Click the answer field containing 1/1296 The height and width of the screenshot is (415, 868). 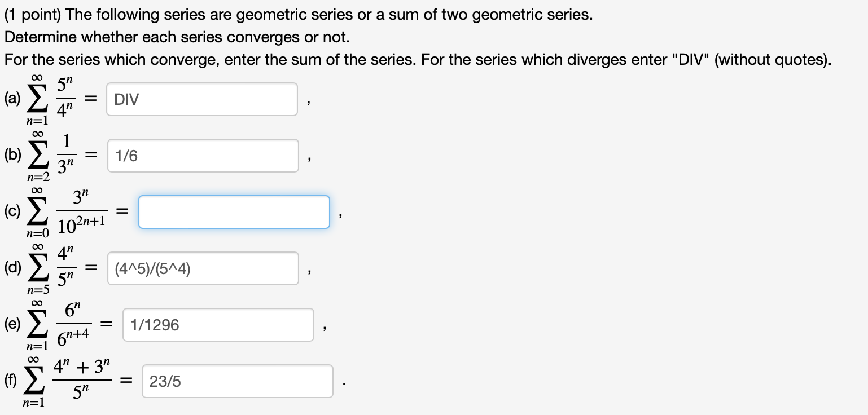[218, 324]
